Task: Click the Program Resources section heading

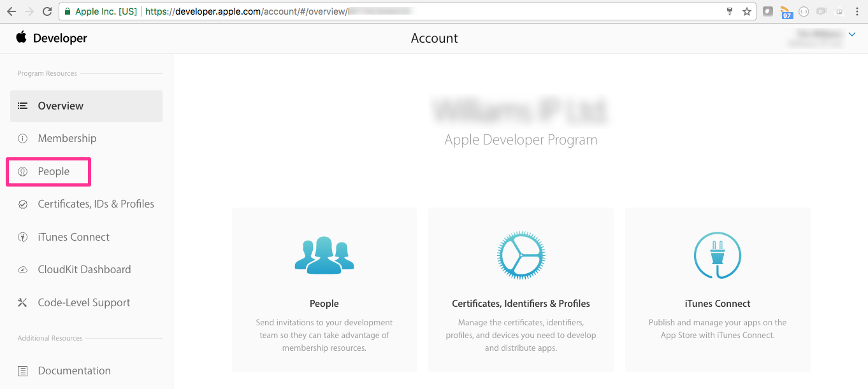Action: point(47,73)
